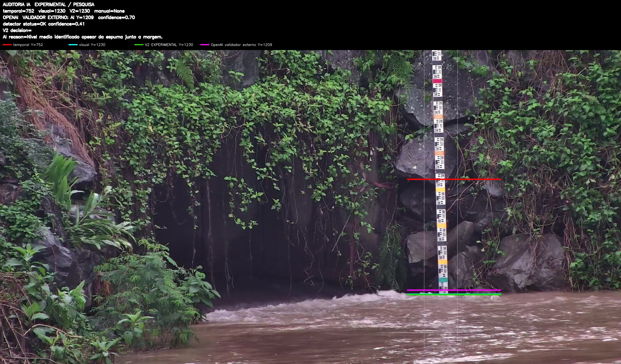Click the red temporal legend swatch
This screenshot has height=364, width=621.
click(x=7, y=45)
